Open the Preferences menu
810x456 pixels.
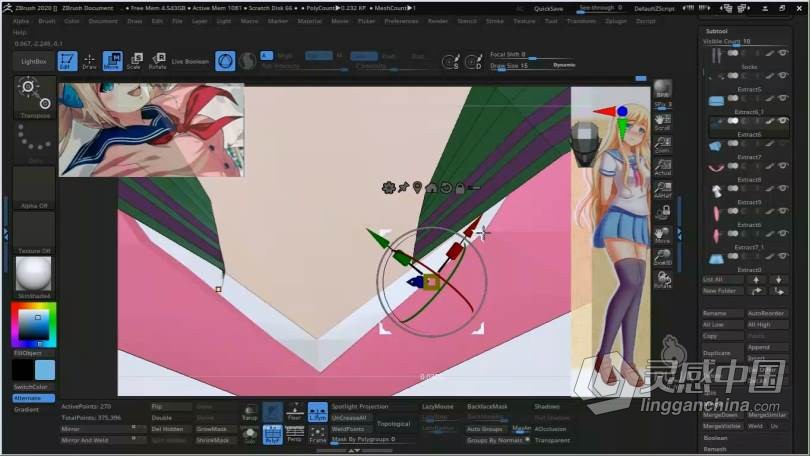401,21
